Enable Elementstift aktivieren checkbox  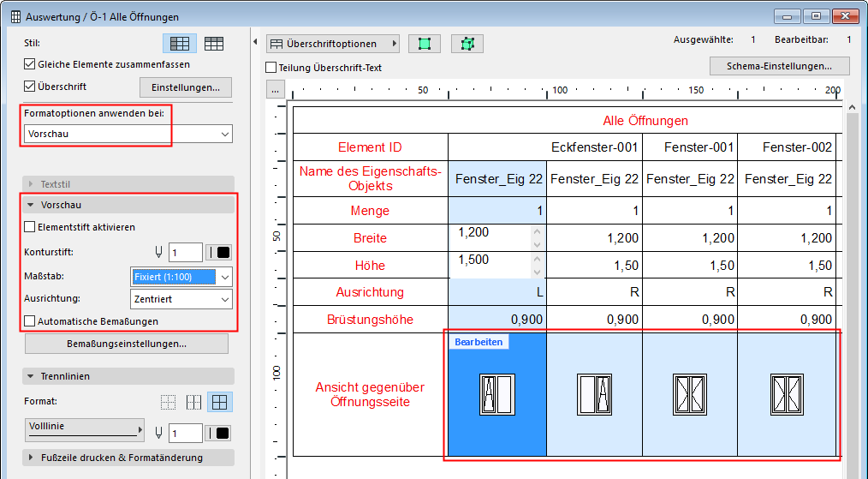pyautogui.click(x=31, y=227)
